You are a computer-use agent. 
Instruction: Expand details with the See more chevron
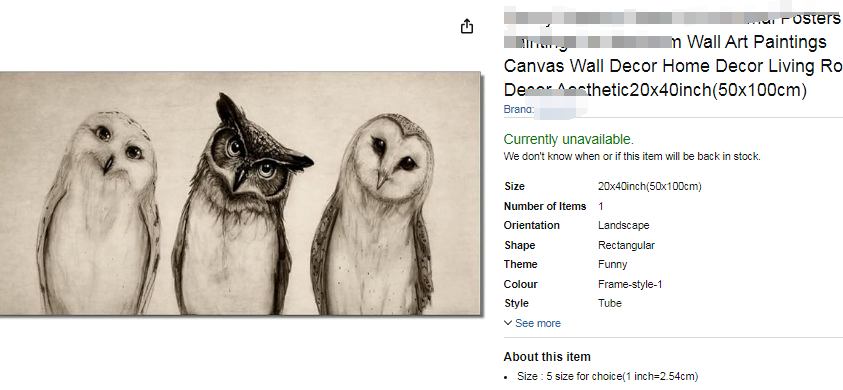[508, 323]
